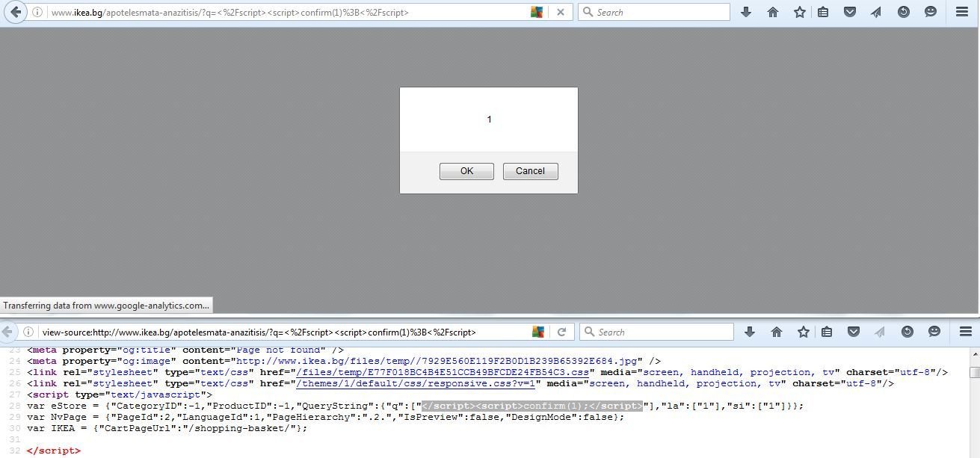
Task: Open site info icon in view-source address bar
Action: [x=28, y=332]
